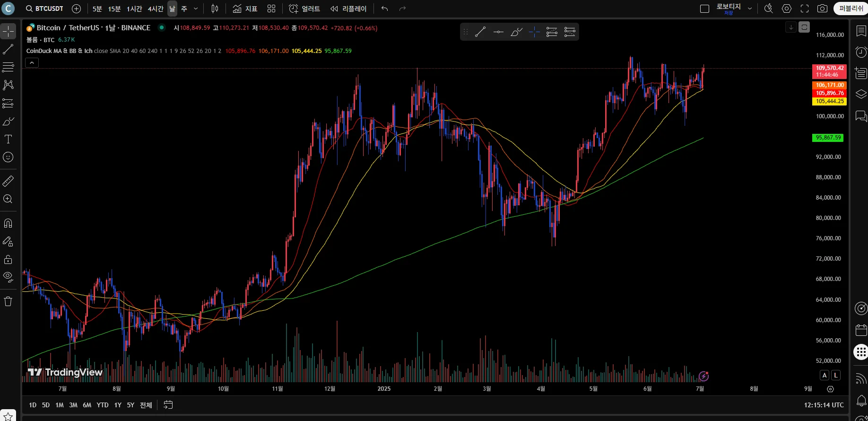Open the candlestick chart style selector

pyautogui.click(x=215, y=9)
